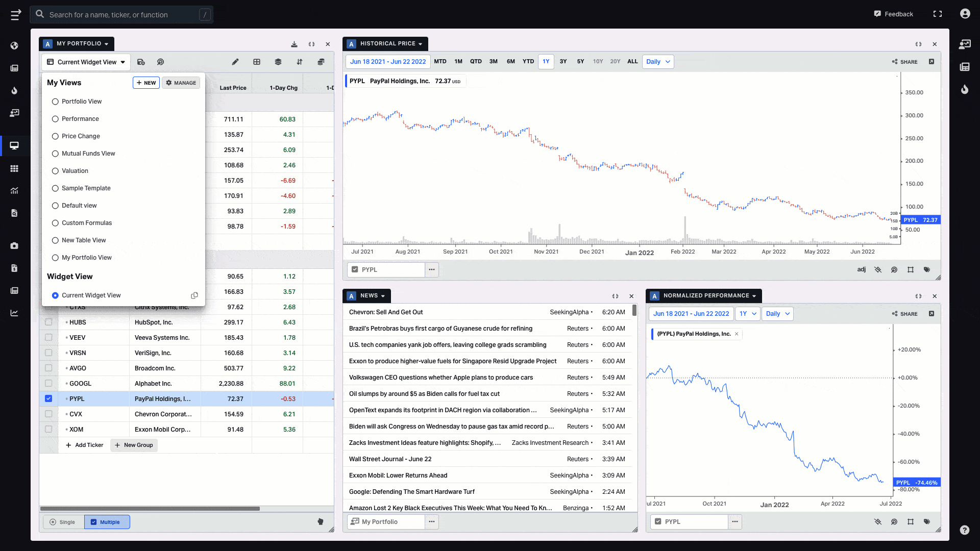Click the download icon in My Portfolio widget

tap(295, 44)
